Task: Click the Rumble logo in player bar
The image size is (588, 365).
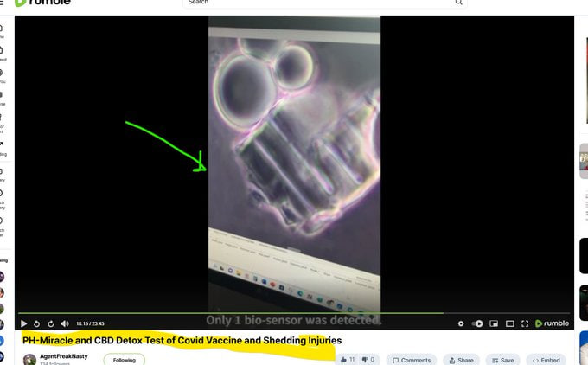Action: click(x=552, y=323)
